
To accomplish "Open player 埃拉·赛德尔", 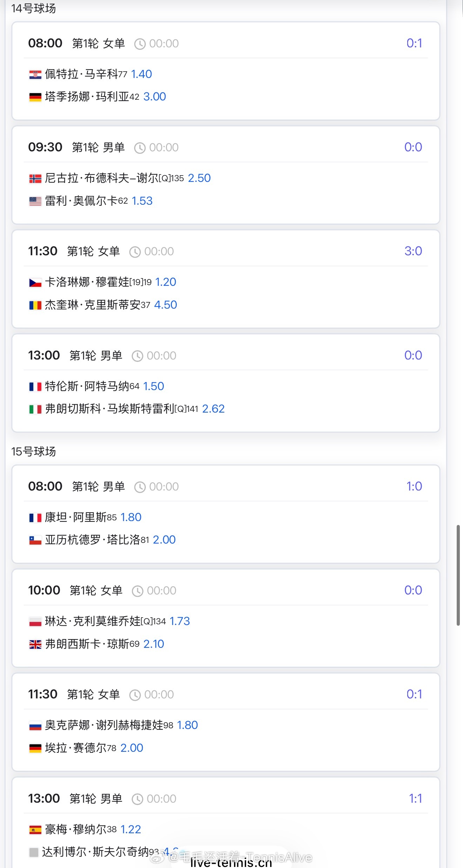I will click(x=75, y=748).
